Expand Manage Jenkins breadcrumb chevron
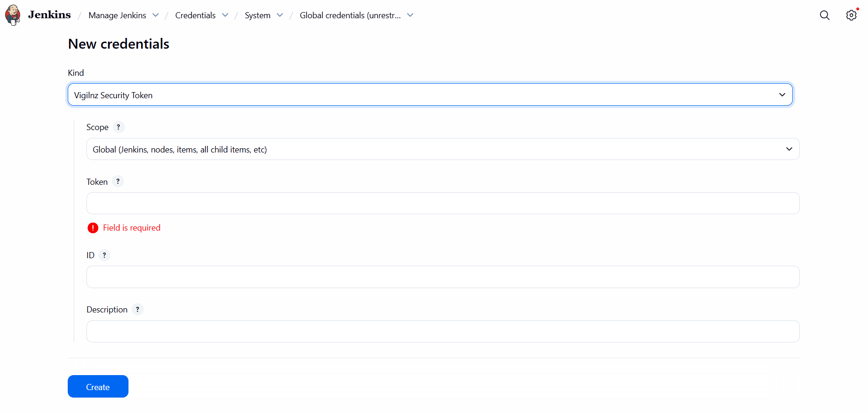 click(156, 15)
